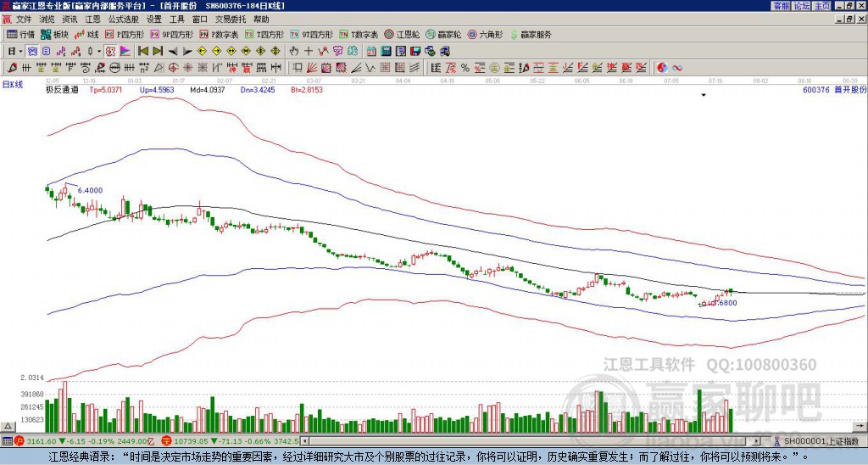Click the blue-red infinity wave icon
Screen dimensions: 868x465
pyautogui.click(x=677, y=68)
